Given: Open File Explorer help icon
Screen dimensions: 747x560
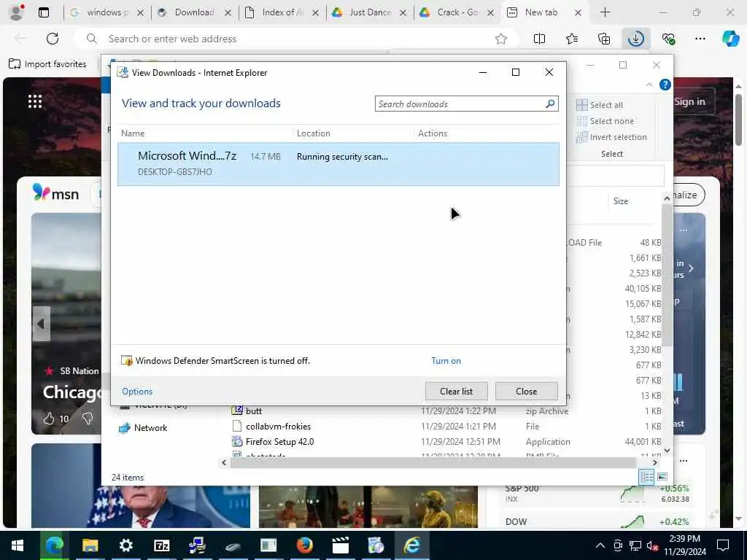Looking at the screenshot, I should point(665,85).
